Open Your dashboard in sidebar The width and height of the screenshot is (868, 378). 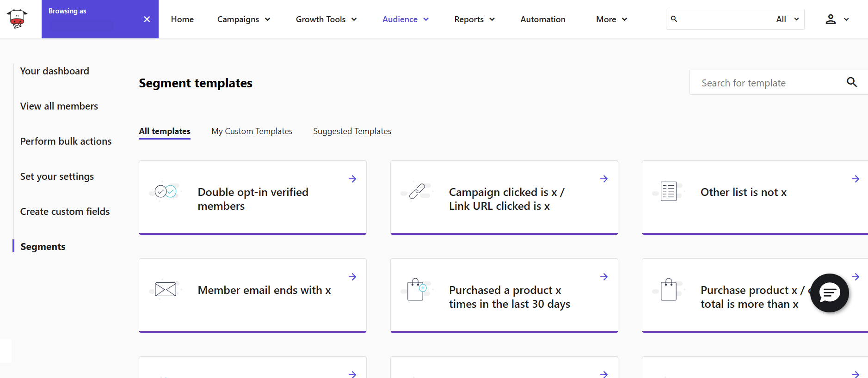[x=55, y=71]
